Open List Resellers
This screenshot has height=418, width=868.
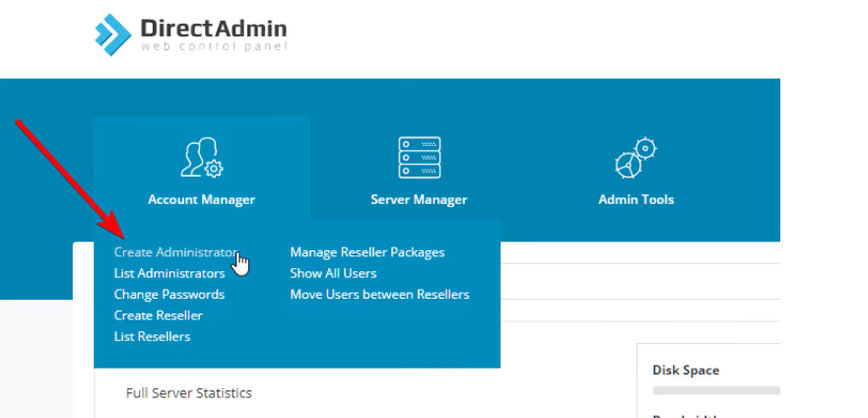(153, 336)
